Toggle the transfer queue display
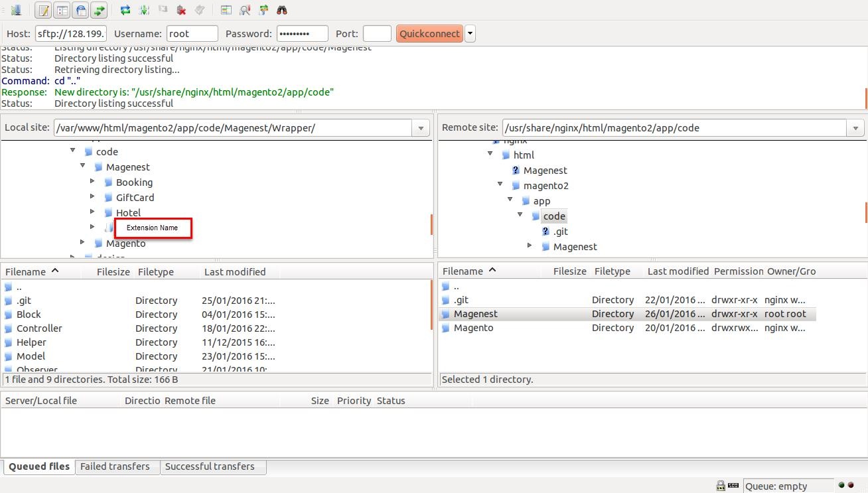The image size is (868, 493). coord(99,10)
